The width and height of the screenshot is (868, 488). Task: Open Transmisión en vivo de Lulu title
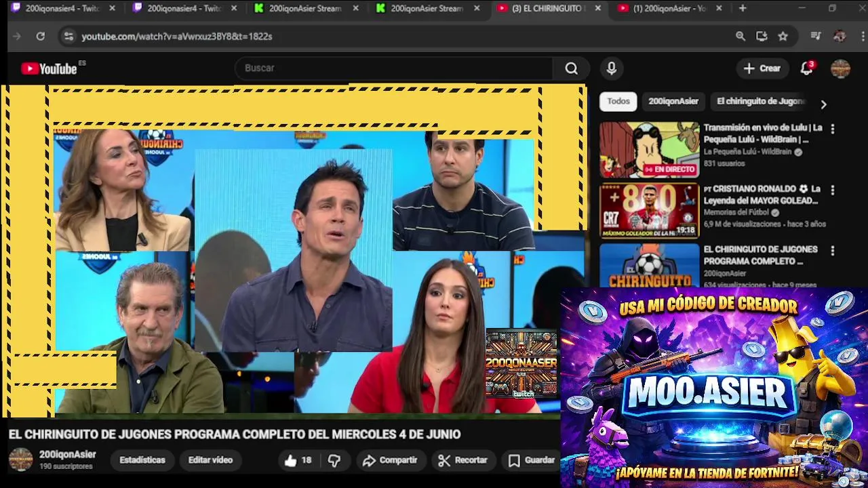coord(763,133)
